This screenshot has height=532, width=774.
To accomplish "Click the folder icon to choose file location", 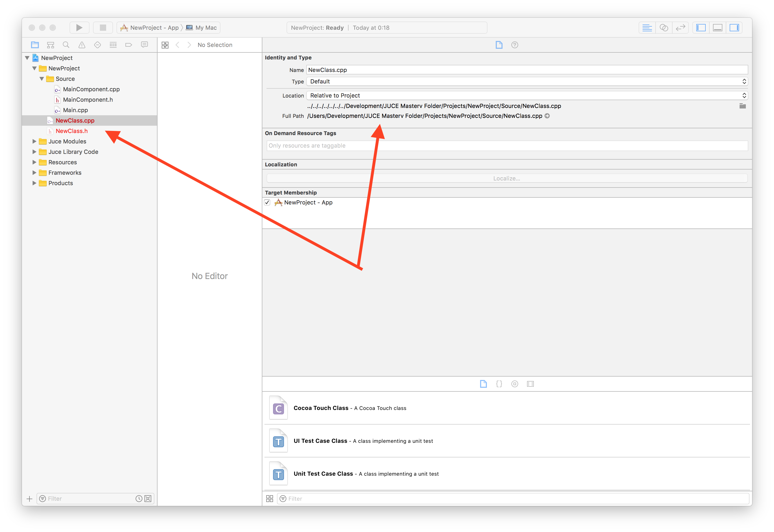I will tap(742, 106).
